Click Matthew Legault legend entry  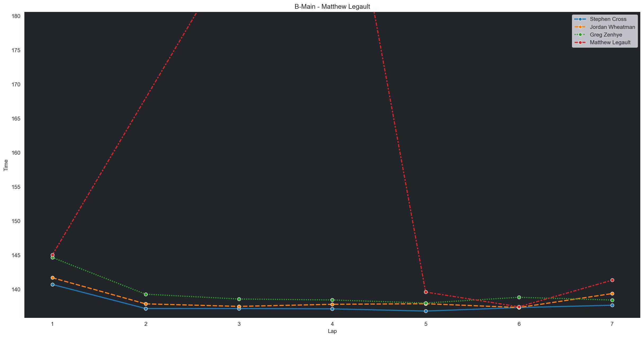click(610, 42)
